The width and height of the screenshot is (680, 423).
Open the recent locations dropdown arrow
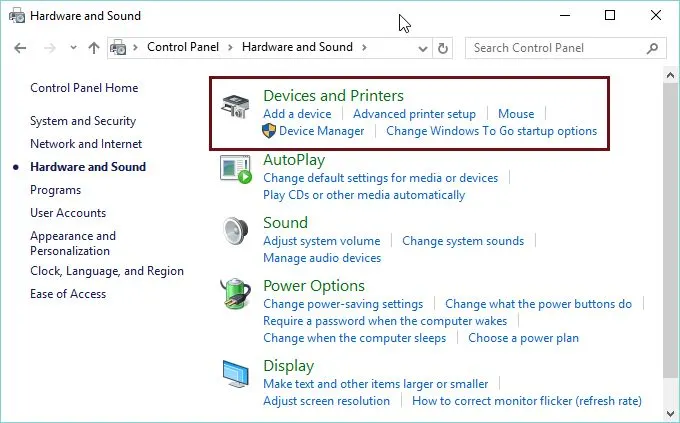point(73,48)
